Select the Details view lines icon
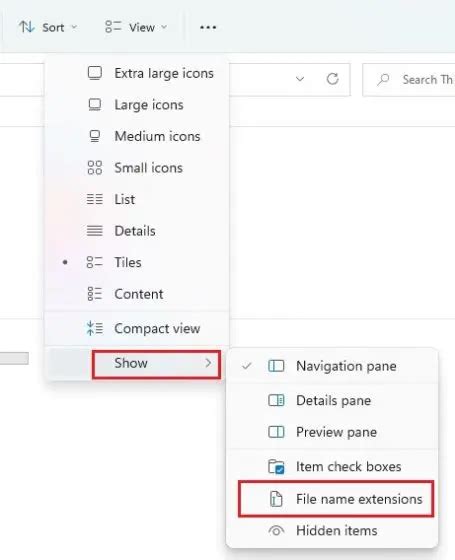This screenshot has width=455, height=560. (x=95, y=231)
